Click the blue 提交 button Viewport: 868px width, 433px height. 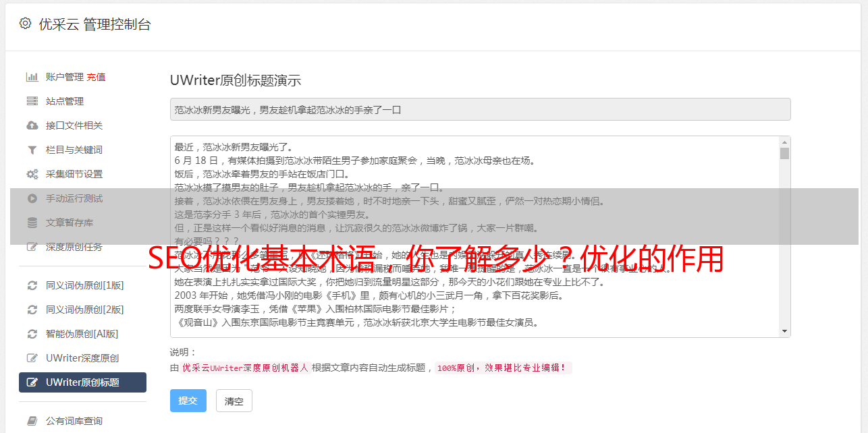pos(188,401)
